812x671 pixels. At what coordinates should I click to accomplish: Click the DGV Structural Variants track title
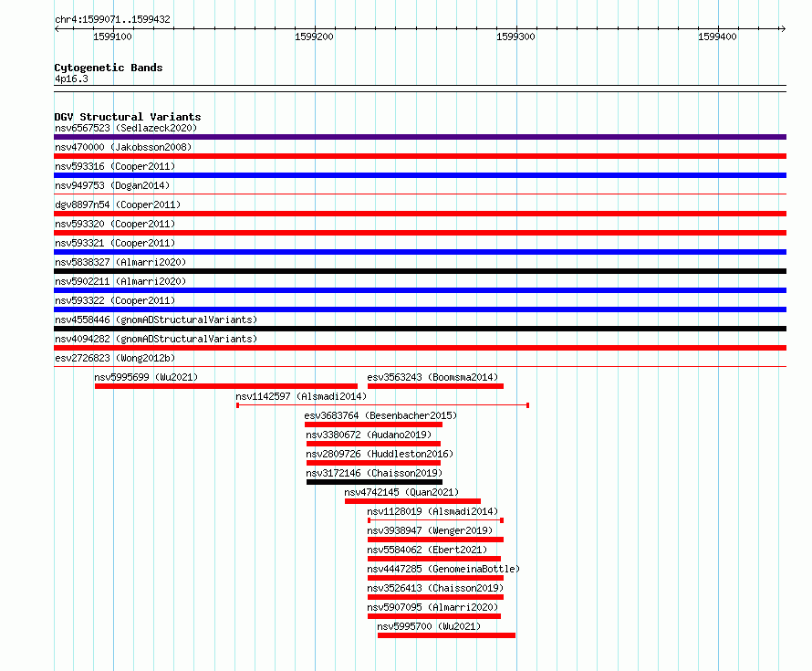click(128, 117)
